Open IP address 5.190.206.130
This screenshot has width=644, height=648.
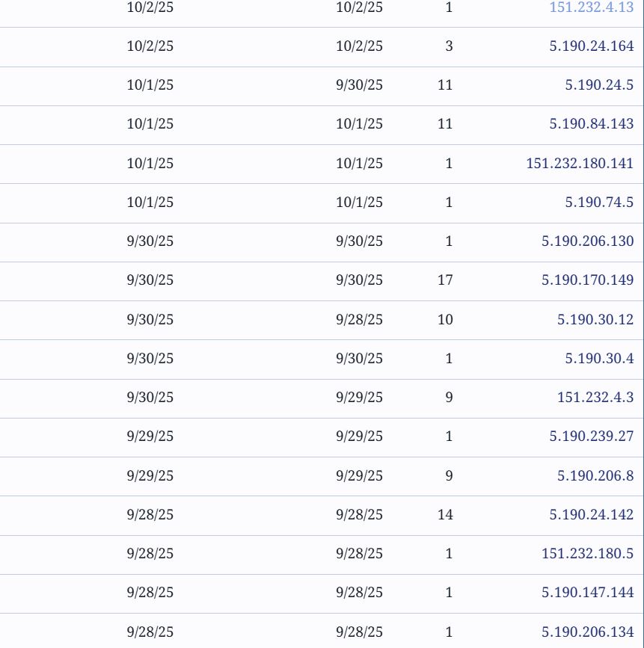pos(587,241)
